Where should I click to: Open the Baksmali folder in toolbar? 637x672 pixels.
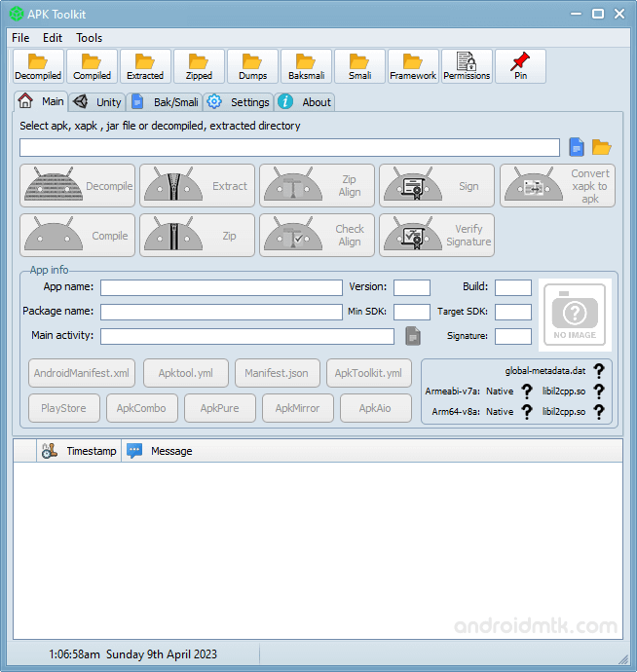point(306,66)
